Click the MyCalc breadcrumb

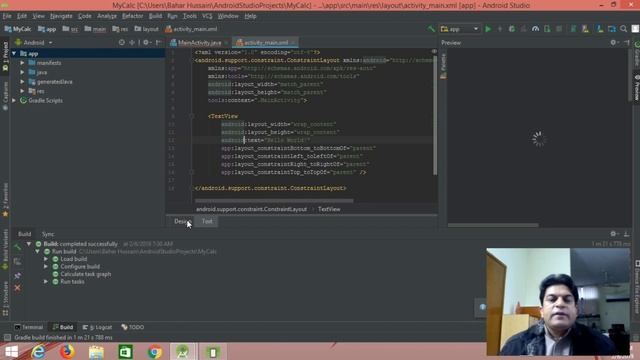point(18,29)
